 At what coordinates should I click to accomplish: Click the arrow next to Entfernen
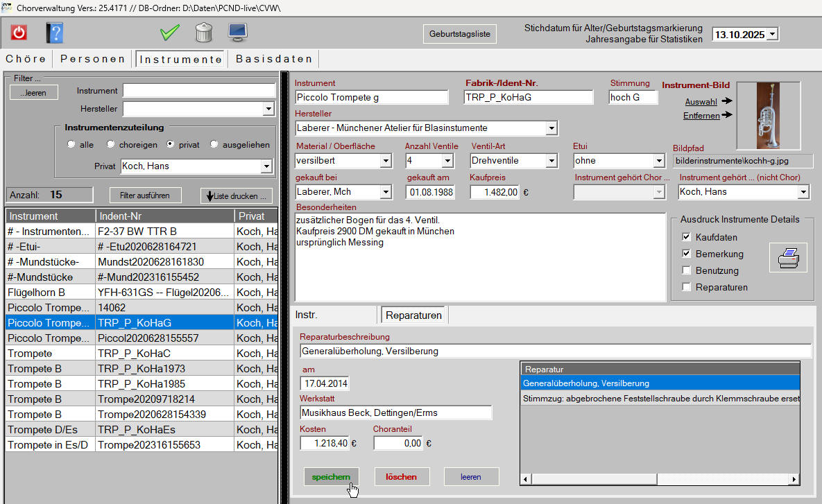pyautogui.click(x=726, y=115)
